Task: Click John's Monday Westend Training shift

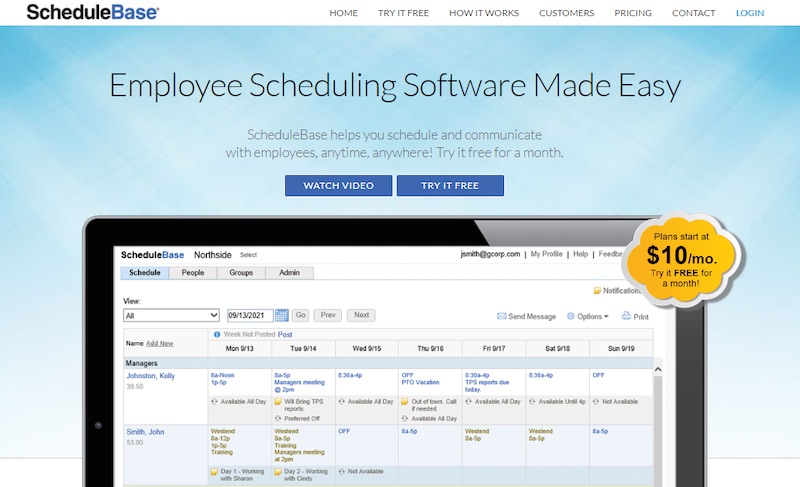Action: 222,442
